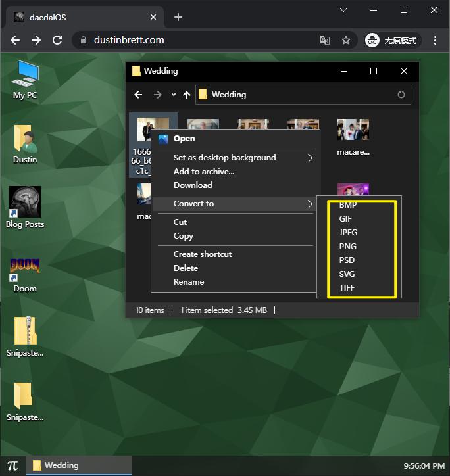Click the 1 item selected status text
The image size is (450, 476).
(207, 310)
